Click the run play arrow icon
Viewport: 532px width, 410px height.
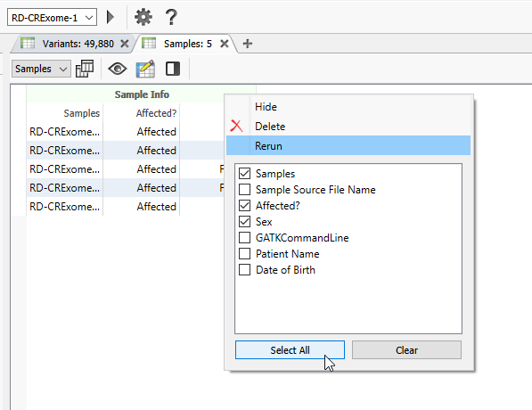(x=110, y=17)
